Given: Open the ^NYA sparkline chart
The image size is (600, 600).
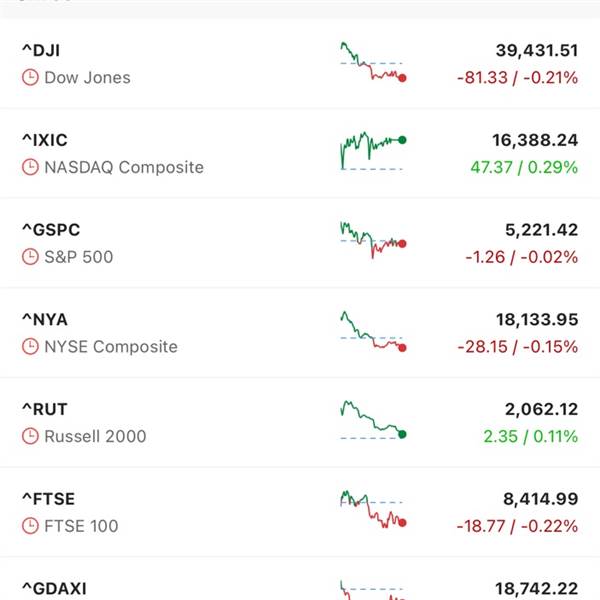Looking at the screenshot, I should point(373,331).
